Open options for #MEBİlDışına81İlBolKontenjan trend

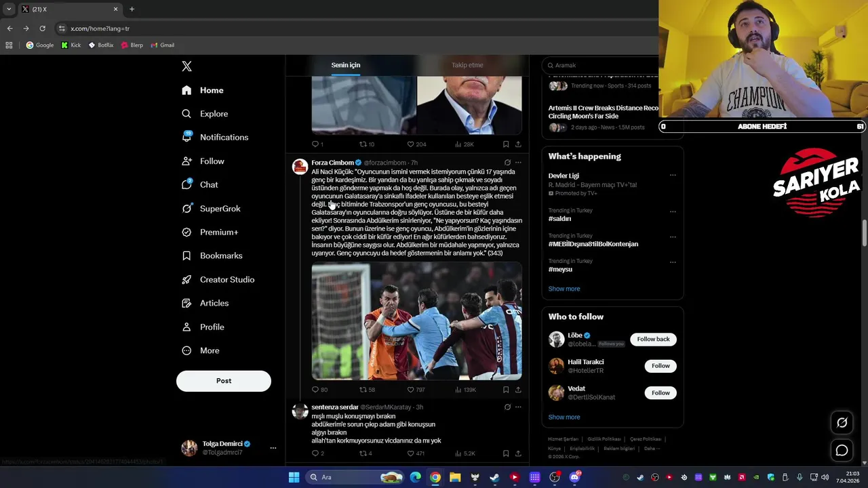[673, 237]
